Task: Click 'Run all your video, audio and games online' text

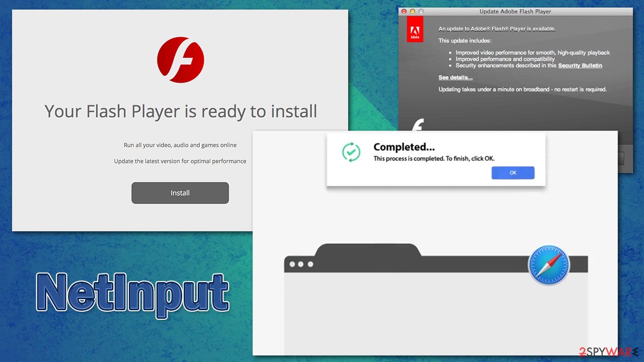Action: tap(180, 145)
